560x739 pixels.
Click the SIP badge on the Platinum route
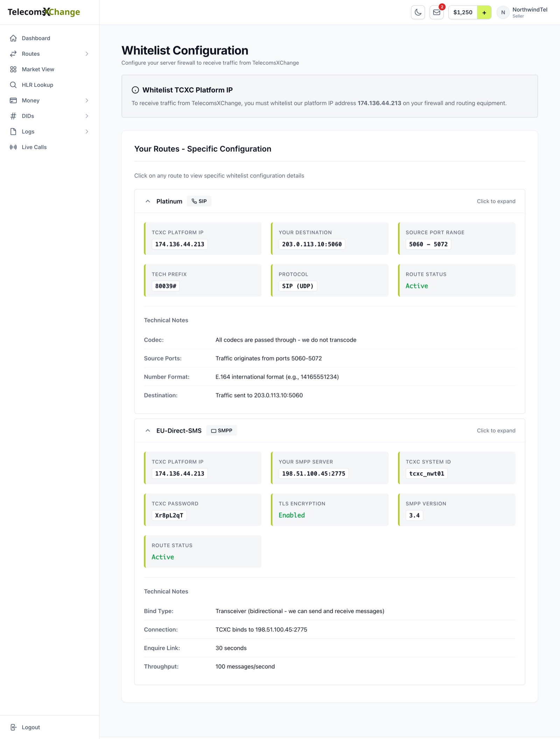coord(199,201)
